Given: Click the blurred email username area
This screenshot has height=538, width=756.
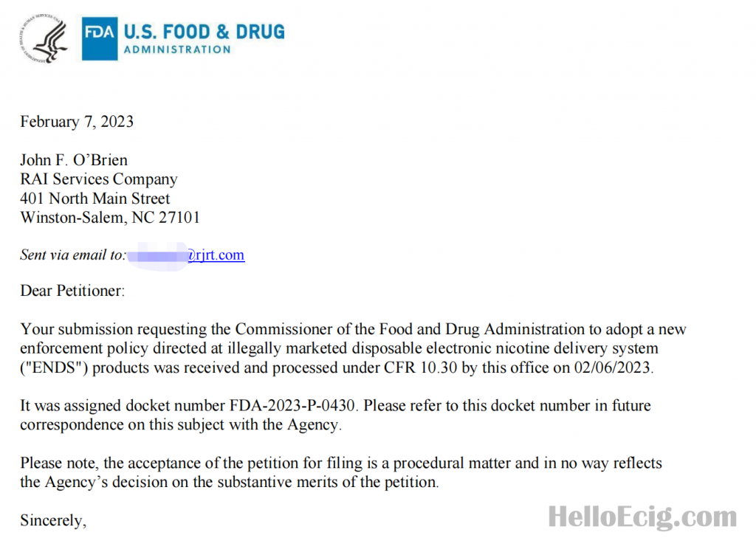Looking at the screenshot, I should (158, 255).
